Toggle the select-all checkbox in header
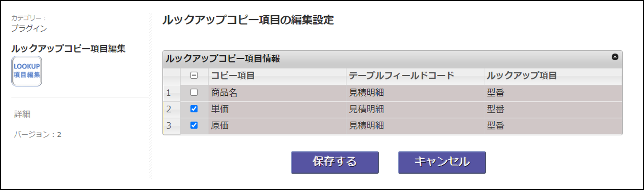The image size is (644, 190). point(194,75)
